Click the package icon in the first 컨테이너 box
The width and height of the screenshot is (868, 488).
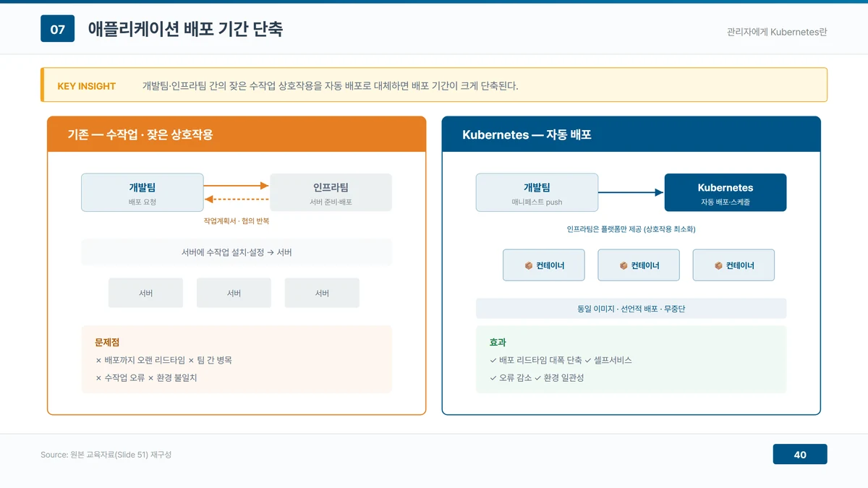pos(528,265)
